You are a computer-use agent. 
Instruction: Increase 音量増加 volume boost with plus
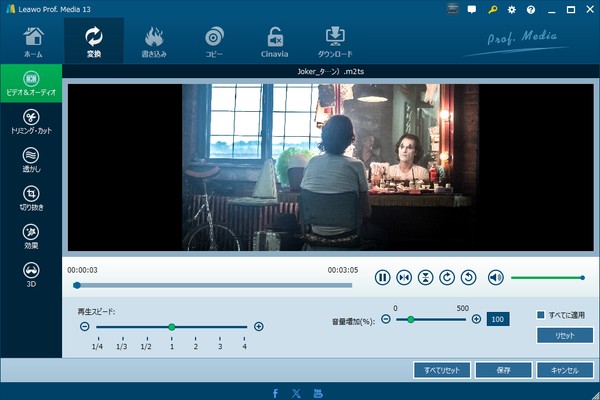click(x=476, y=319)
